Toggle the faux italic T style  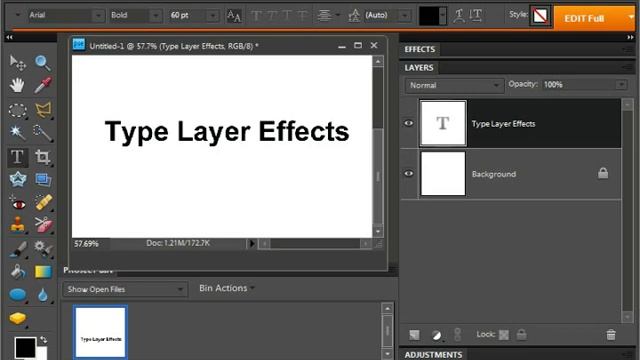[x=271, y=16]
